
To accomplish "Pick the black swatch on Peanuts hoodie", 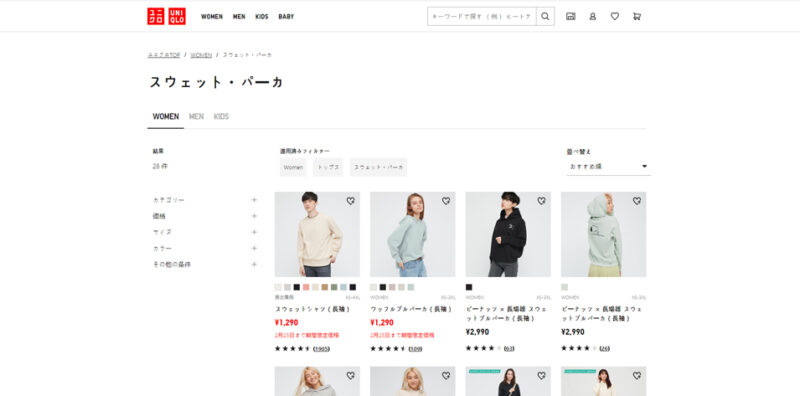I will tap(469, 287).
